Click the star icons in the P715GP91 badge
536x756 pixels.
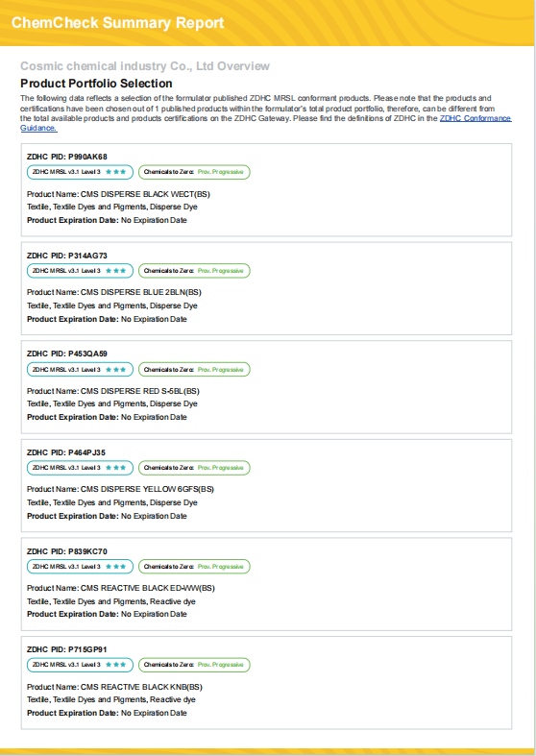(x=115, y=665)
